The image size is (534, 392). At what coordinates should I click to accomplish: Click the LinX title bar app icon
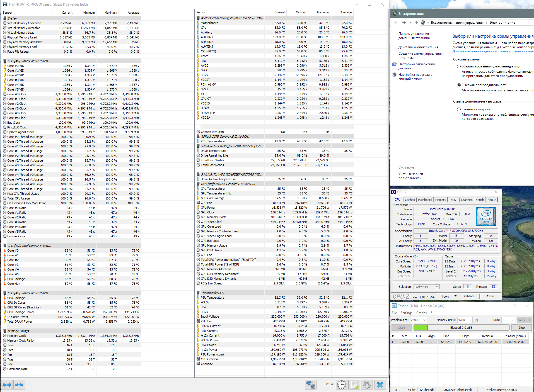tap(394, 306)
